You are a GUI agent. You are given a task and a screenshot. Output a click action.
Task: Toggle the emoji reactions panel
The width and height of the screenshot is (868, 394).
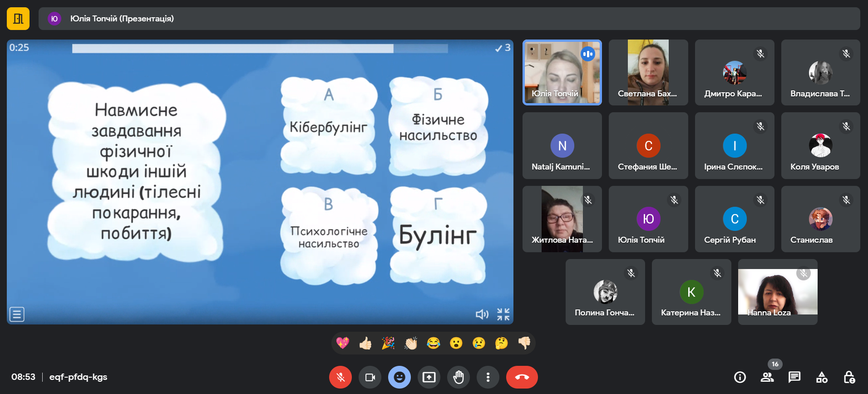pyautogui.click(x=399, y=377)
